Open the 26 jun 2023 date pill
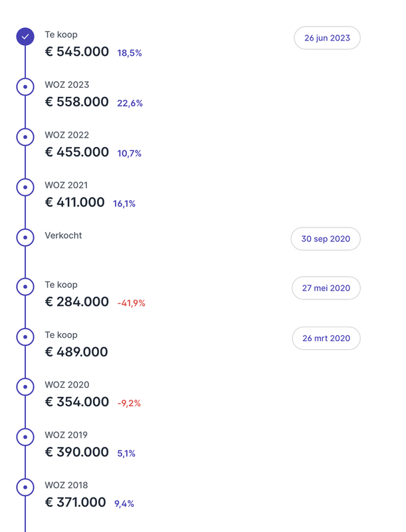The height and width of the screenshot is (532, 406). (x=327, y=38)
